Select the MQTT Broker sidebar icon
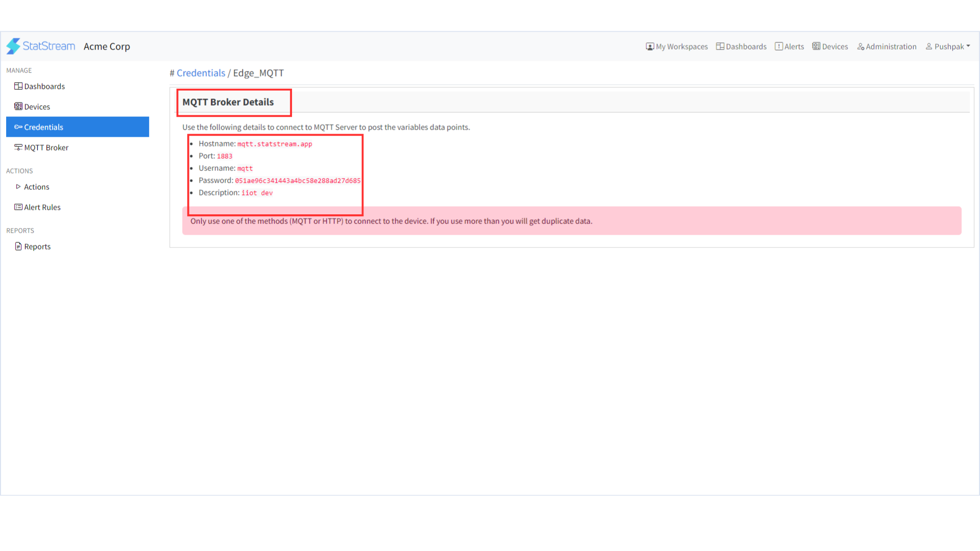Viewport: 980px width, 551px height. (18, 147)
